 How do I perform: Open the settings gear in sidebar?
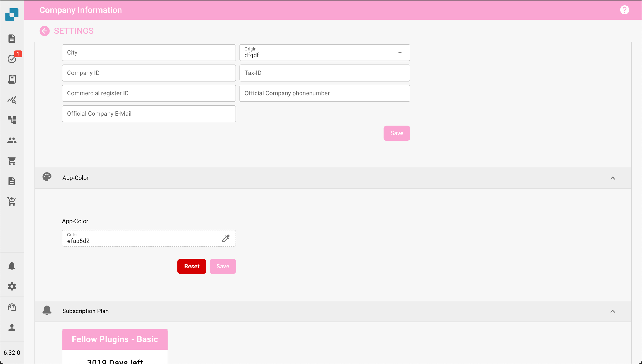click(x=12, y=286)
